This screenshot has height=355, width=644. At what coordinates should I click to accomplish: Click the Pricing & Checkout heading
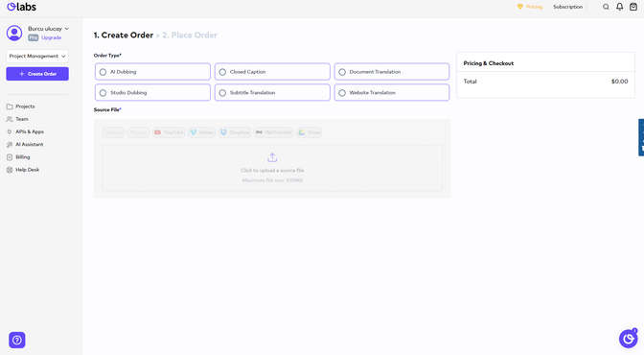[489, 63]
